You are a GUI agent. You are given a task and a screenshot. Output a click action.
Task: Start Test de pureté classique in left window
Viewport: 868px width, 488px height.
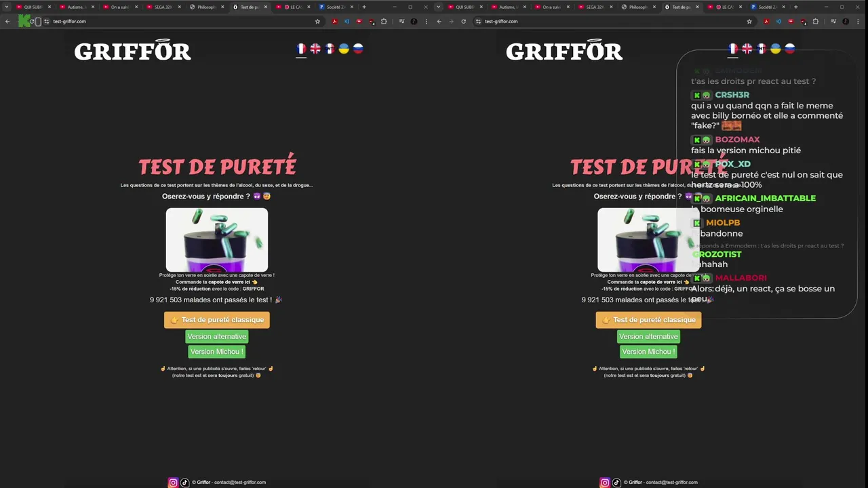(x=217, y=320)
